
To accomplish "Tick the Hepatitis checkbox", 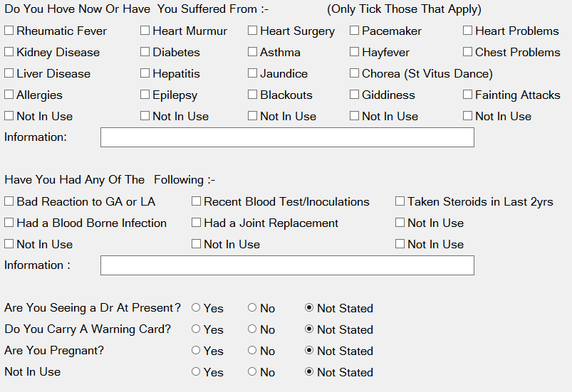I will (x=145, y=73).
